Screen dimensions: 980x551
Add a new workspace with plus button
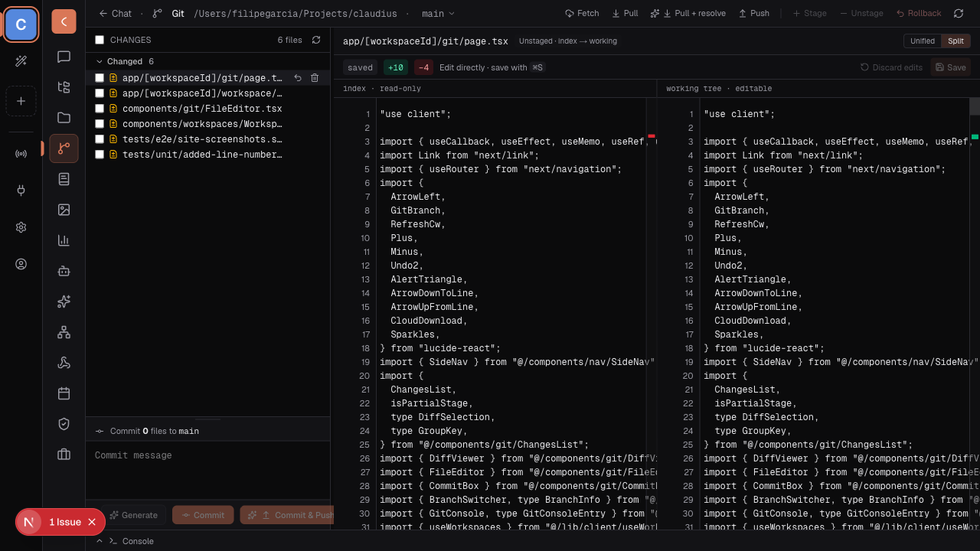pos(21,101)
